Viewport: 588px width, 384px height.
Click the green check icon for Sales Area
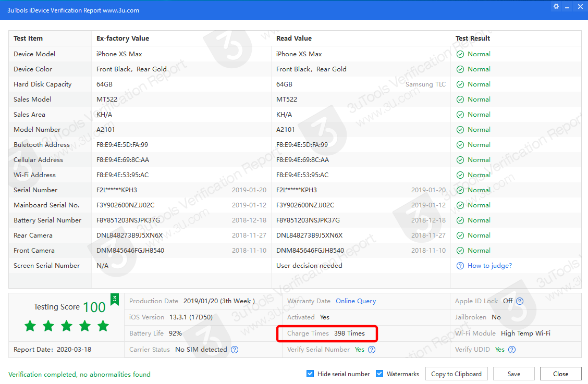pyautogui.click(x=460, y=115)
